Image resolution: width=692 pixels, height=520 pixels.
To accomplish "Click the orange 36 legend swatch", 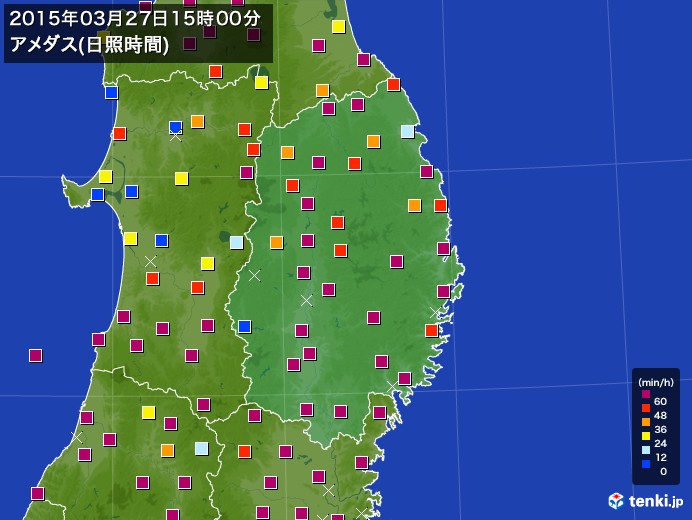I will (x=646, y=422).
